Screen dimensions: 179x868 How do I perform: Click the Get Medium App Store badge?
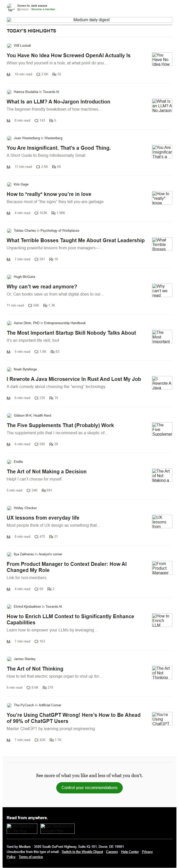pyautogui.click(x=22, y=829)
